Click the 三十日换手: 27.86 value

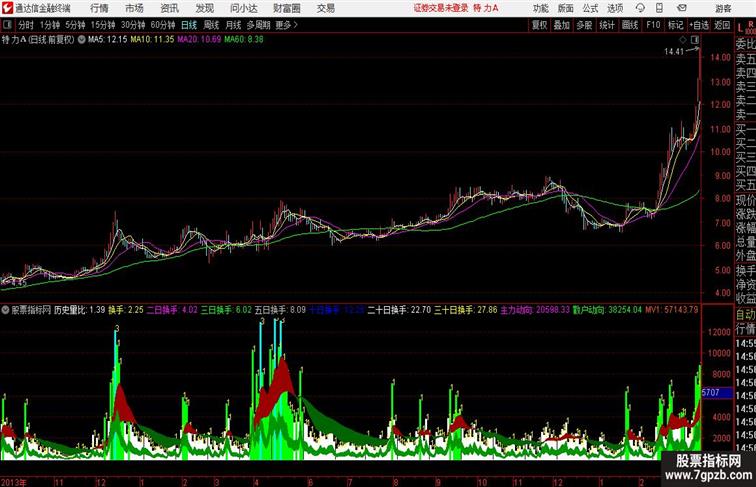click(466, 310)
